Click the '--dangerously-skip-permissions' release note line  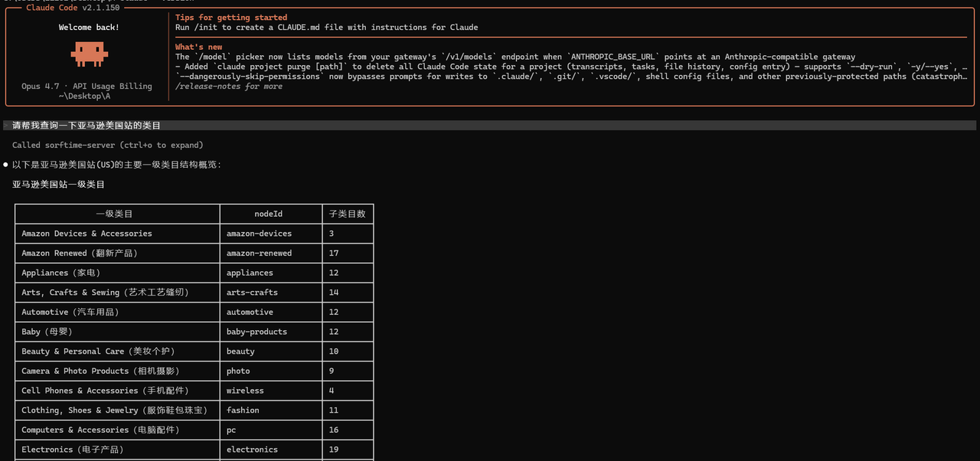[x=571, y=77]
